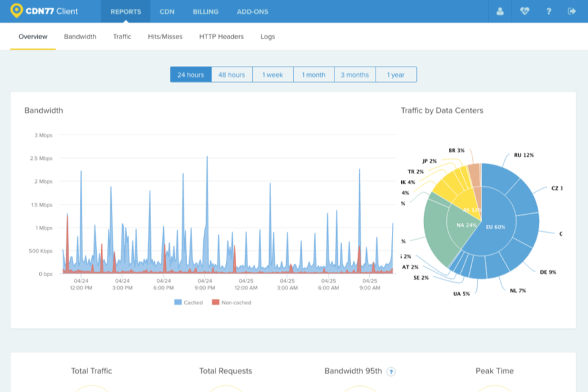Click the CDN77 Client logo
588x392 pixels.
(x=44, y=11)
